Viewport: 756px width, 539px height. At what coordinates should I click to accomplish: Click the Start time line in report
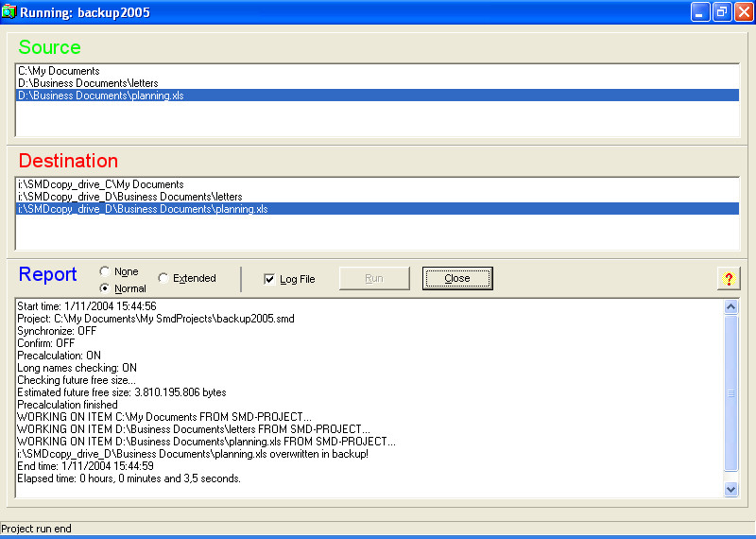[87, 306]
